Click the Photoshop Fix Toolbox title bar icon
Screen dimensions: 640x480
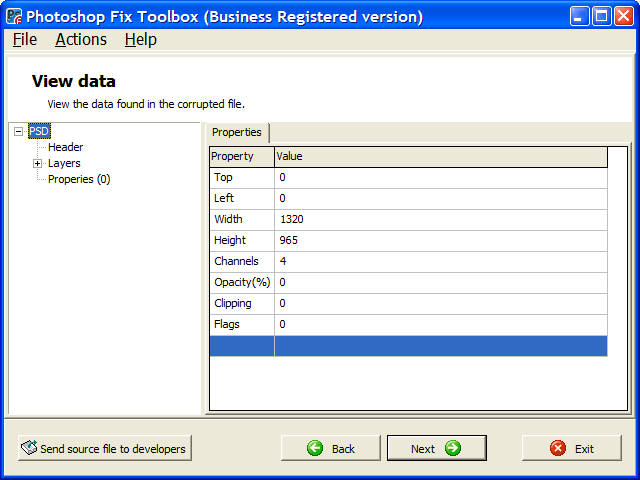[14, 16]
